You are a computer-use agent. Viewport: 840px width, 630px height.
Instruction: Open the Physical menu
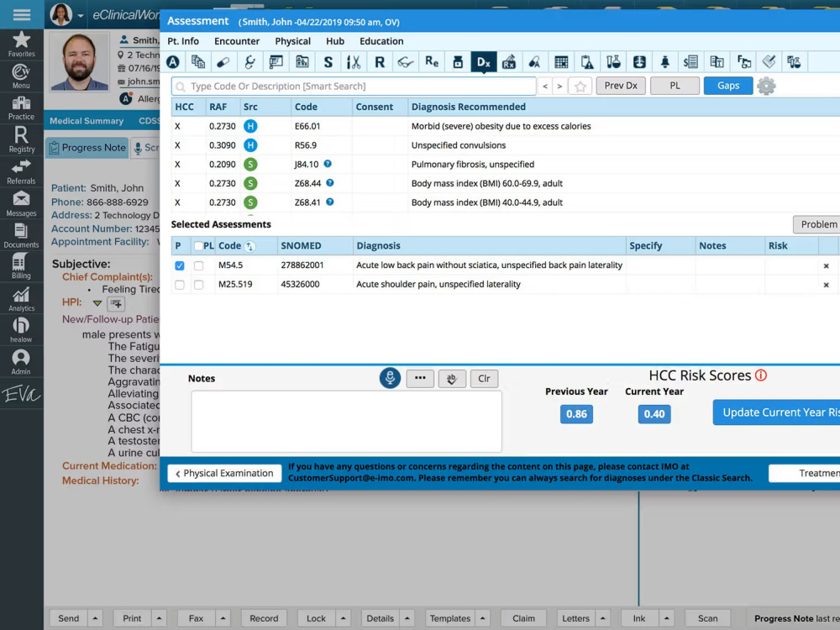tap(292, 41)
